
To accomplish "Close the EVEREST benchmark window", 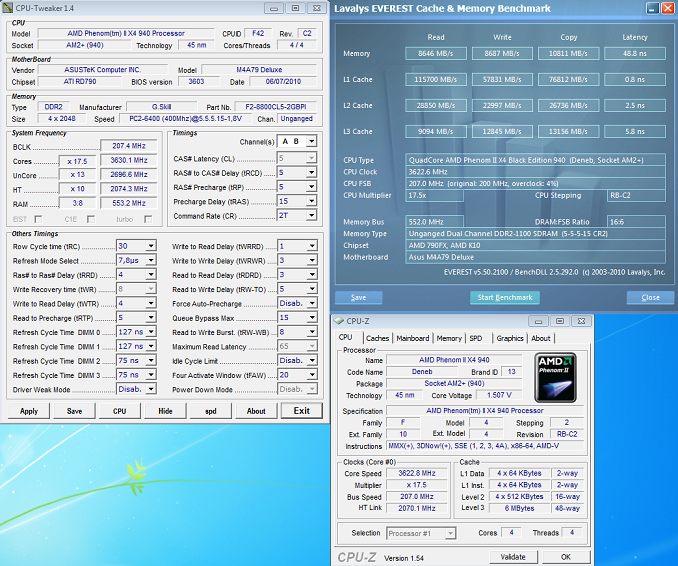I will pyautogui.click(x=668, y=8).
